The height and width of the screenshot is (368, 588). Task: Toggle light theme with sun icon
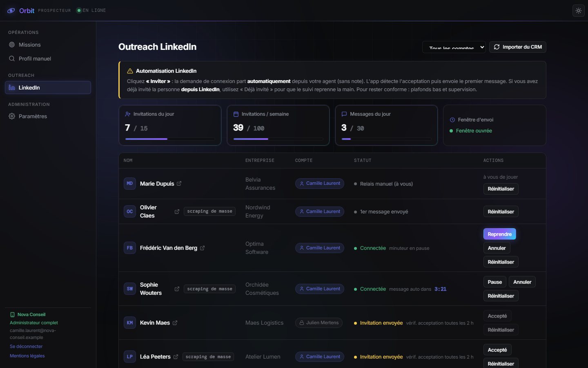click(579, 11)
